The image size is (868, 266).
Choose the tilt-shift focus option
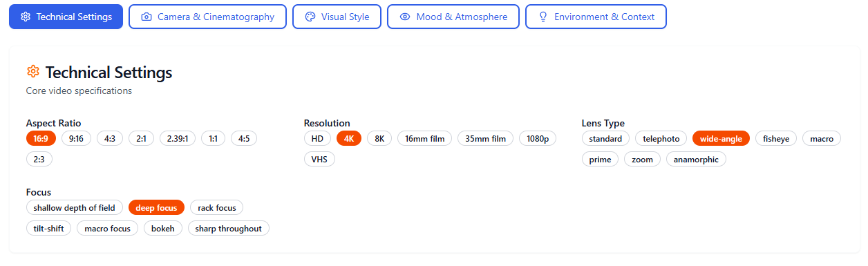click(x=48, y=228)
